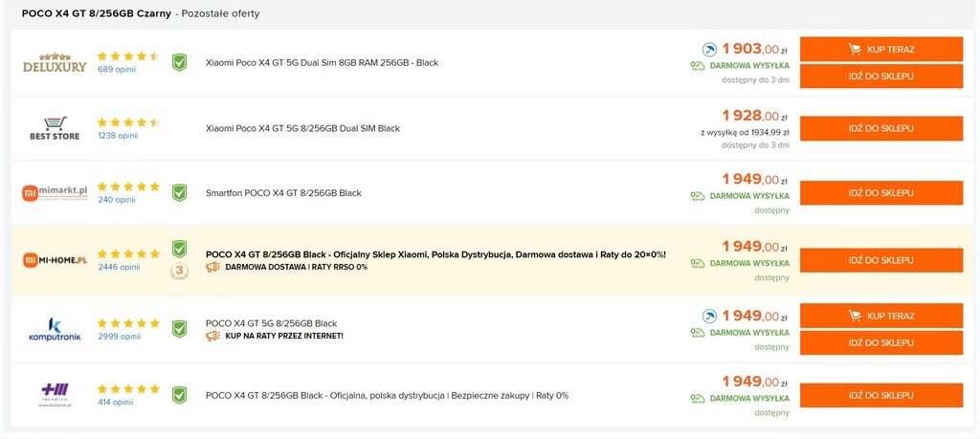Open offer 'Xiaomi Poco X4 GT 5G Dual Sim 8GB RAM 256GB - Black'

[322, 62]
